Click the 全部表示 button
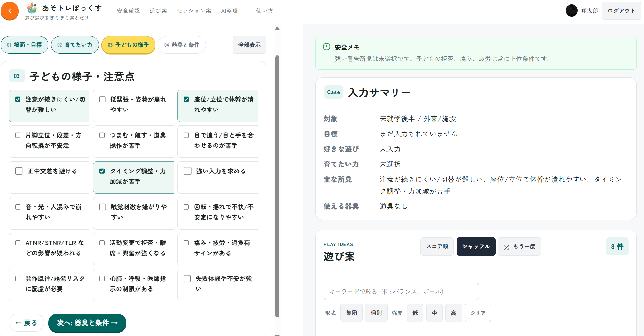This screenshot has height=336, width=644. [250, 45]
